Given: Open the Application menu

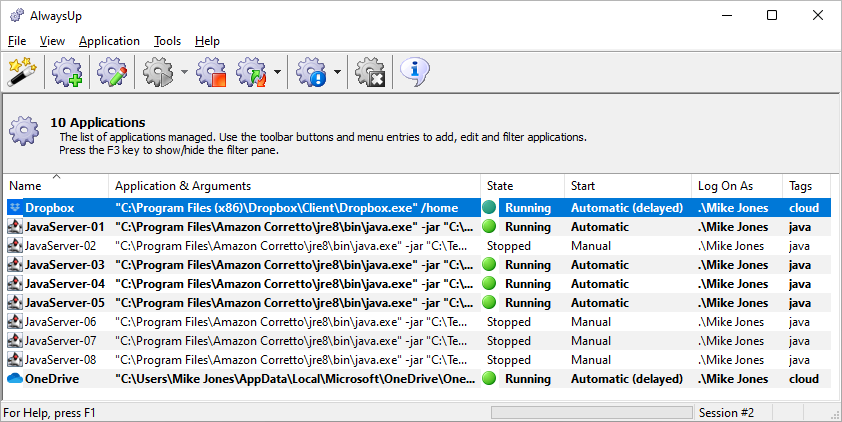Looking at the screenshot, I should [109, 41].
